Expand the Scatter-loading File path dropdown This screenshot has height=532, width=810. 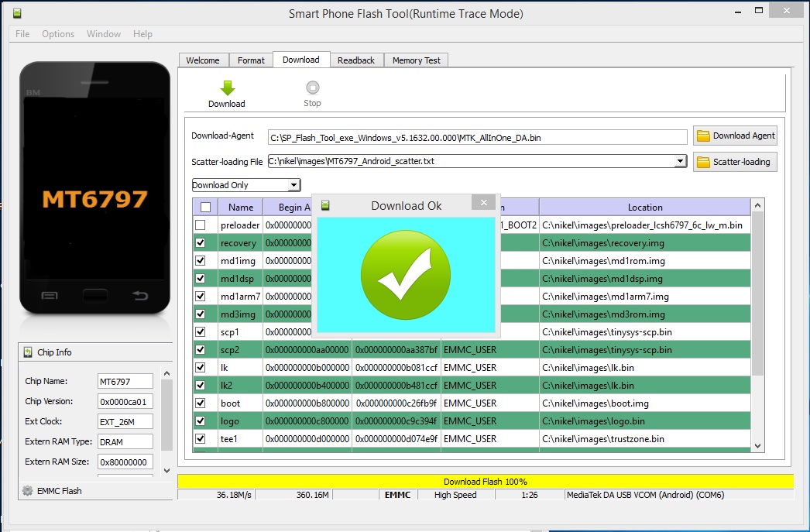coord(679,161)
